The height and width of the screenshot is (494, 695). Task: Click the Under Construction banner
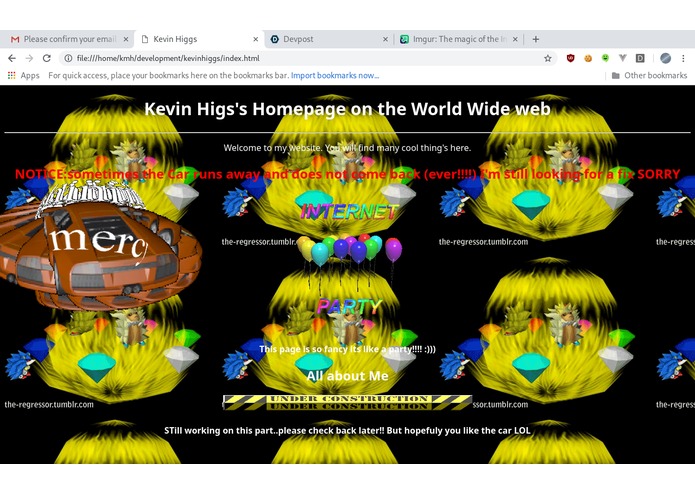[347, 402]
